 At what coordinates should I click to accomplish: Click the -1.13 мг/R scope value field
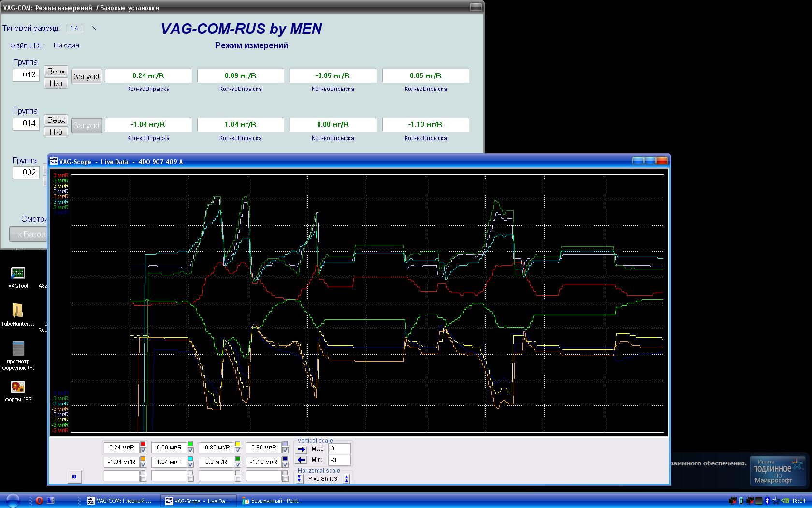point(264,462)
